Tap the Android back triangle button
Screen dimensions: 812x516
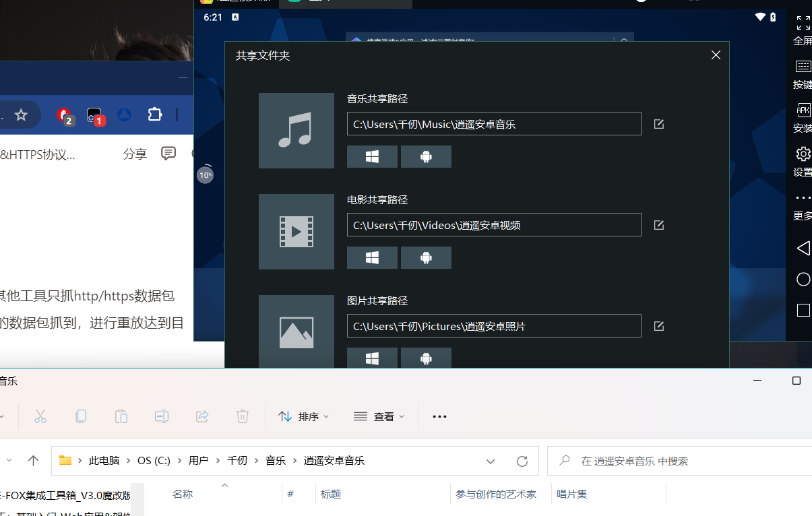pos(803,248)
